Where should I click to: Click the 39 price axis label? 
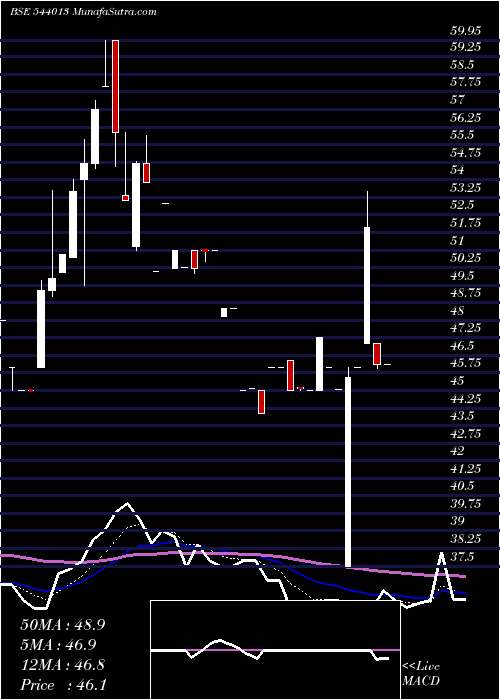pyautogui.click(x=458, y=521)
